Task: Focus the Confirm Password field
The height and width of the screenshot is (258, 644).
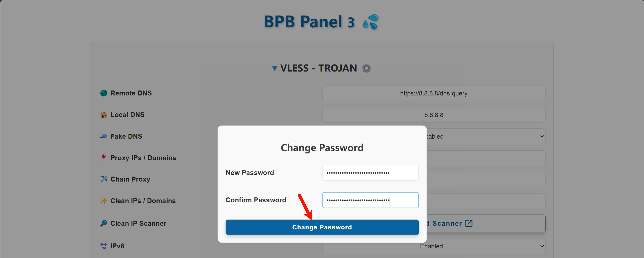Action: tap(370, 200)
